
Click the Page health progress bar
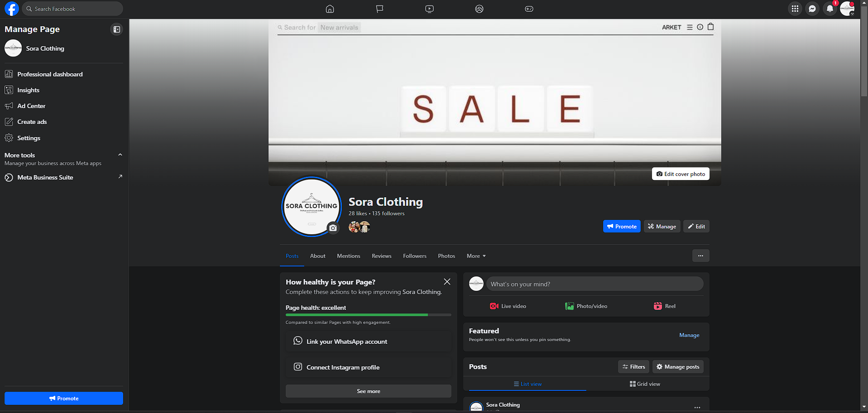pyautogui.click(x=369, y=315)
